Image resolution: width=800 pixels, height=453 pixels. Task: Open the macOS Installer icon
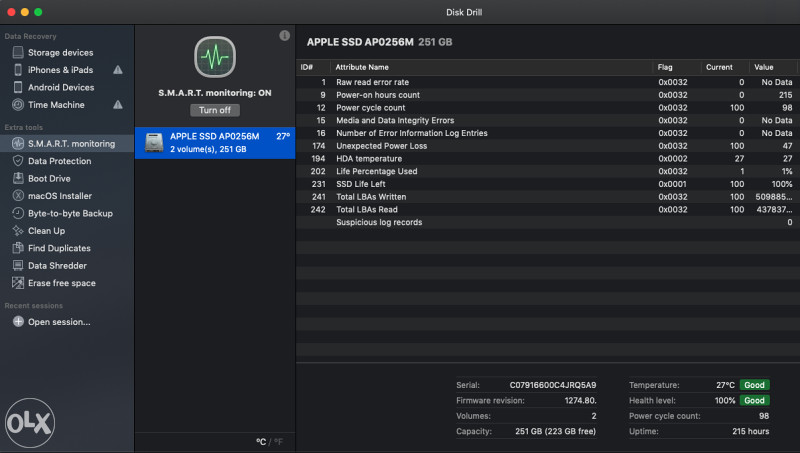(18, 195)
